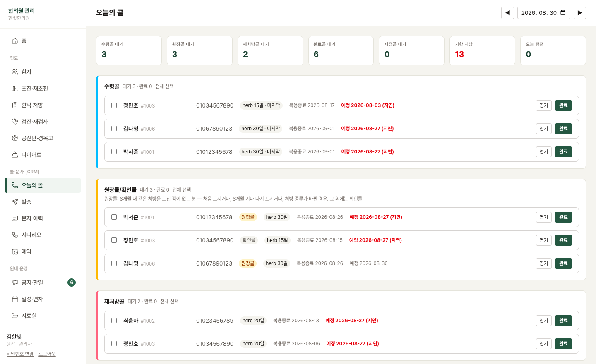The width and height of the screenshot is (596, 364).
Task: Select 박서준 원장콜 row checkbox
Action: (114, 217)
